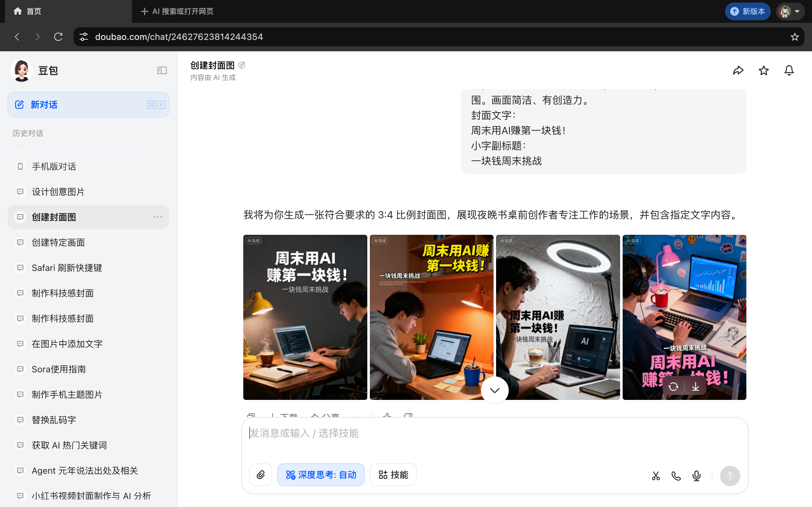Download the fourth generated cover image
Image resolution: width=812 pixels, height=507 pixels.
tap(695, 387)
